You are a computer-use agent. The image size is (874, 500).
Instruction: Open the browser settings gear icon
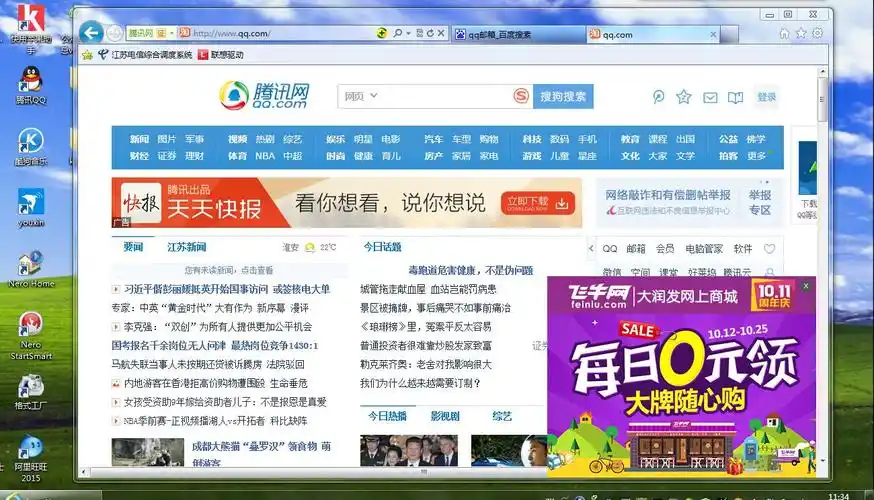pos(818,33)
